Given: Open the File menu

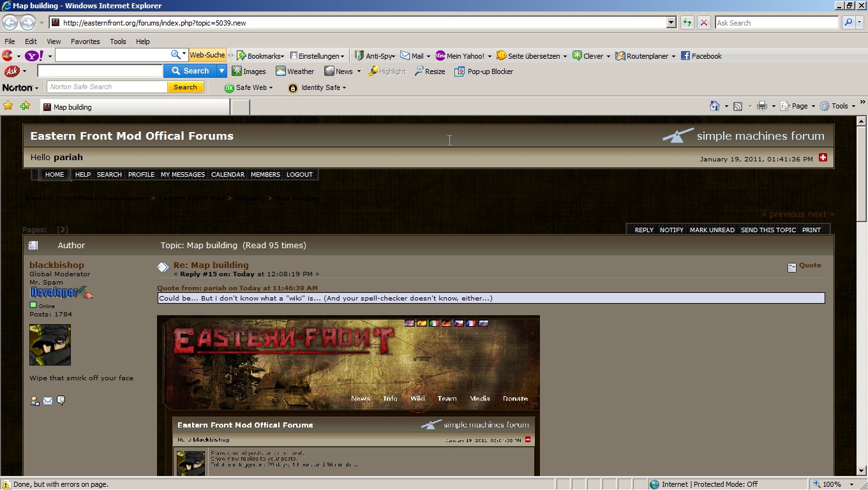Looking at the screenshot, I should [x=10, y=41].
